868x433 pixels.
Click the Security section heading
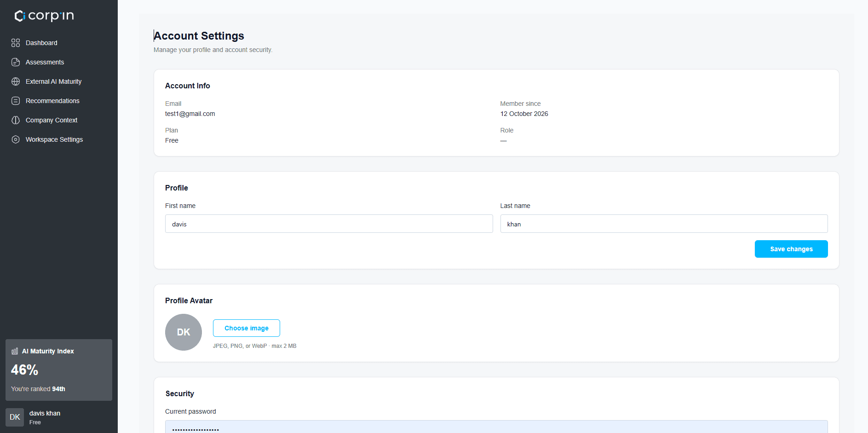pyautogui.click(x=180, y=393)
